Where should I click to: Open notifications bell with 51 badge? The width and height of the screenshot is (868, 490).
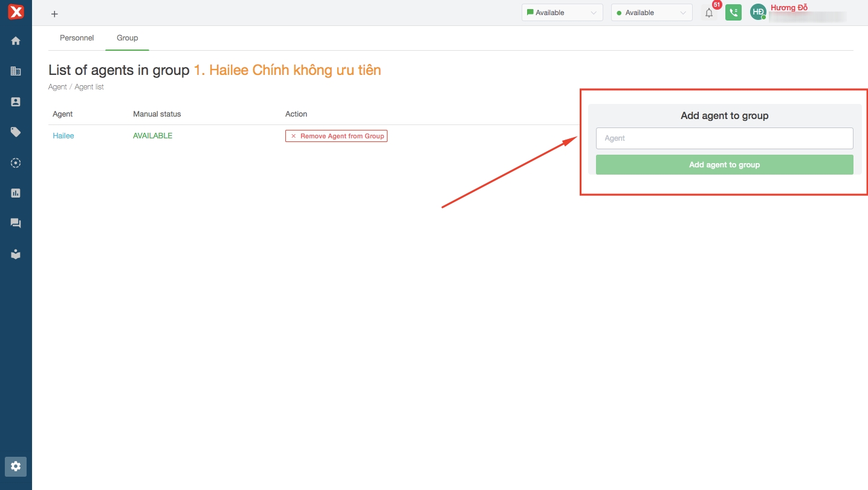[709, 13]
